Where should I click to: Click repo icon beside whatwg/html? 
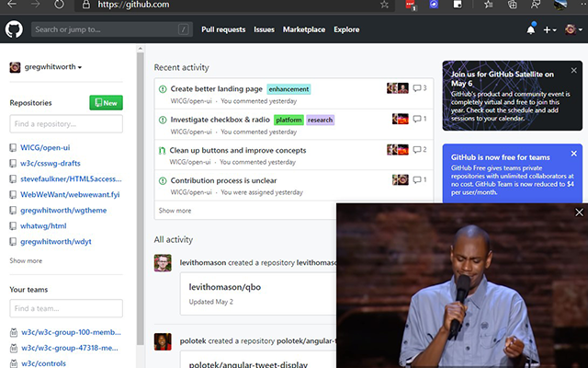click(13, 226)
